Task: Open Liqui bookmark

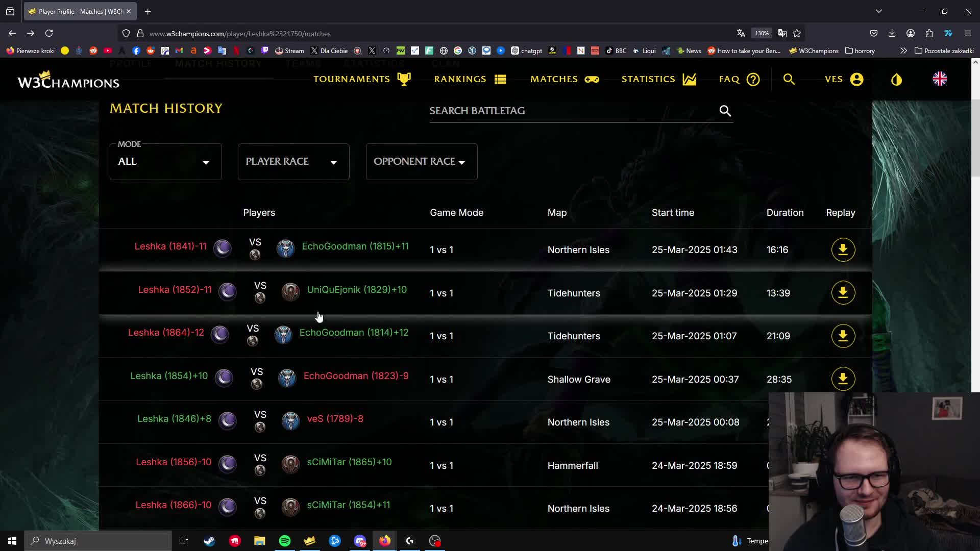Action: click(x=644, y=51)
